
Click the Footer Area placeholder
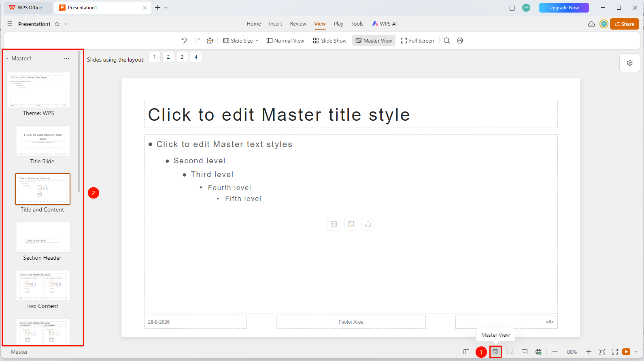click(x=351, y=322)
